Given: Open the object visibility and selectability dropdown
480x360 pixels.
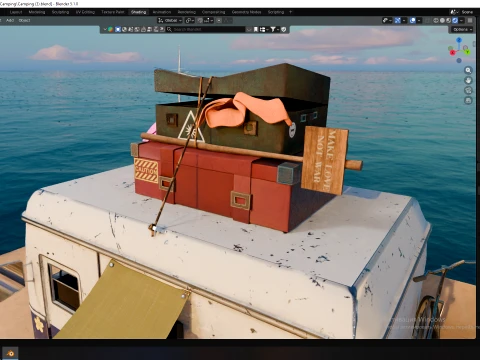Looking at the screenshot, I should click(x=387, y=20).
